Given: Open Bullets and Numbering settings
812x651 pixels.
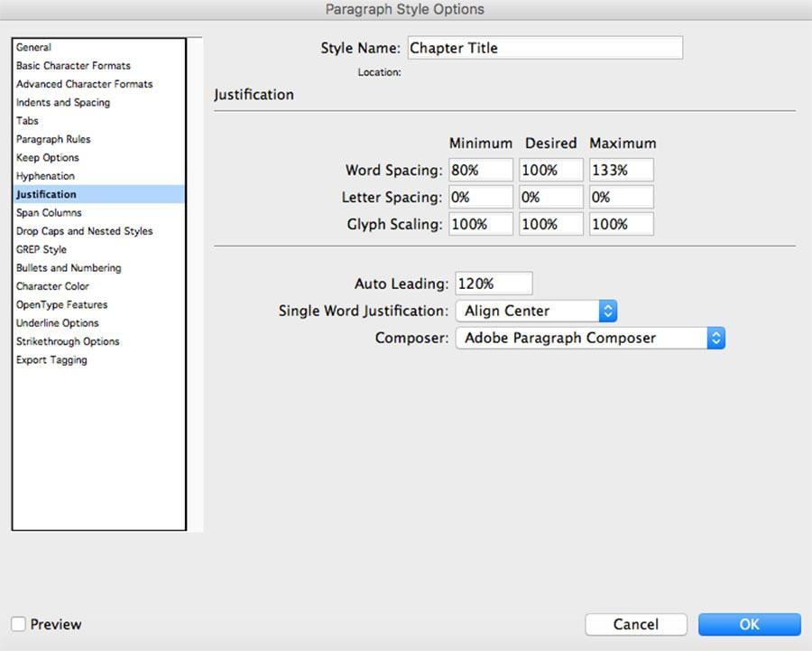Looking at the screenshot, I should point(68,267).
